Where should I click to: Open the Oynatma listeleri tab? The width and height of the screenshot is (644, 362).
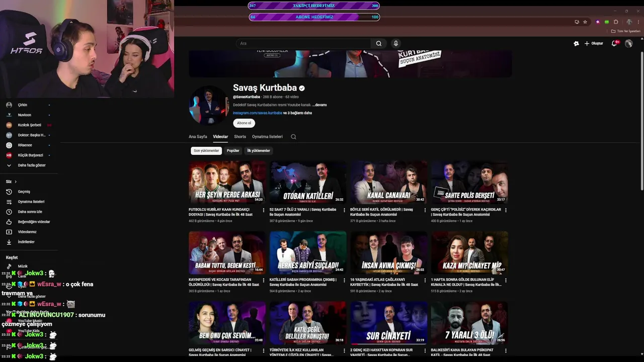pos(267,137)
